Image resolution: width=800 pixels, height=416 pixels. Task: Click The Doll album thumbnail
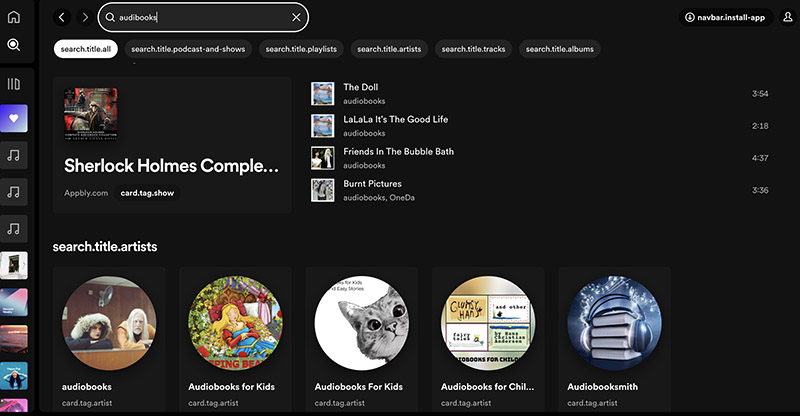(x=323, y=94)
